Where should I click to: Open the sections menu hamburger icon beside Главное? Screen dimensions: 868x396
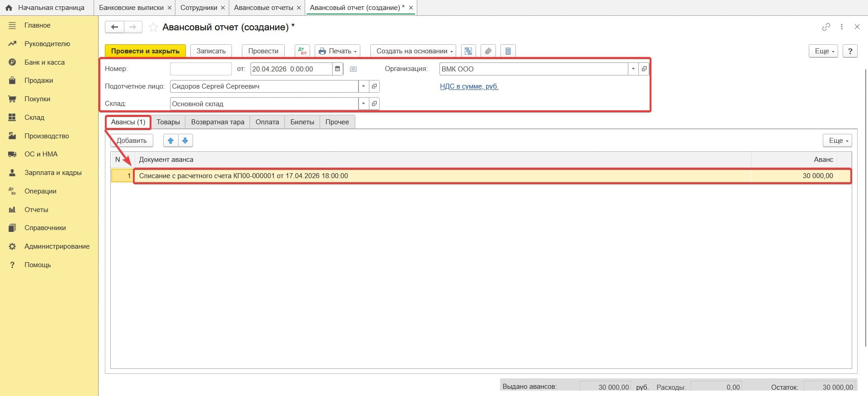(12, 25)
